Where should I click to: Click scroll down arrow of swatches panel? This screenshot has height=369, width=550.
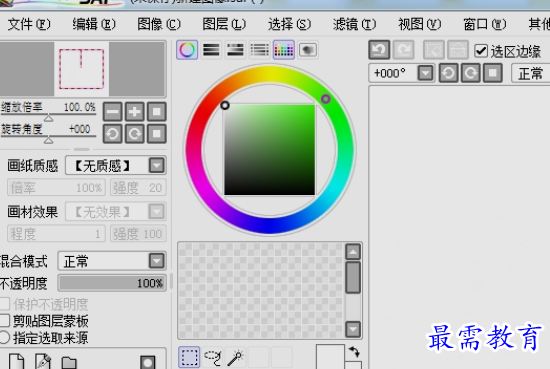[353, 329]
